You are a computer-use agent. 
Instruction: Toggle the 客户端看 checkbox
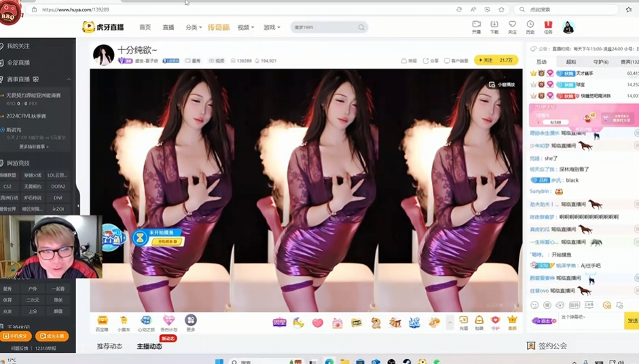(x=456, y=60)
